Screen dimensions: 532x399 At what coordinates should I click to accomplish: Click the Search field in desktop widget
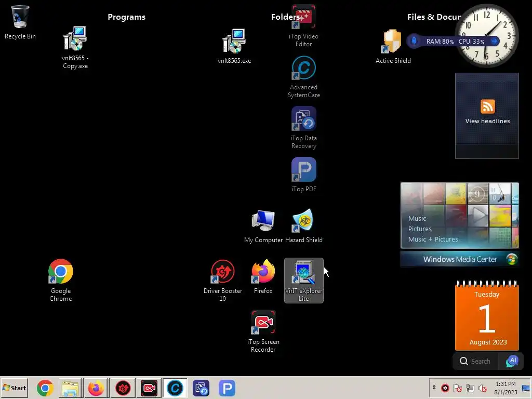click(x=476, y=361)
